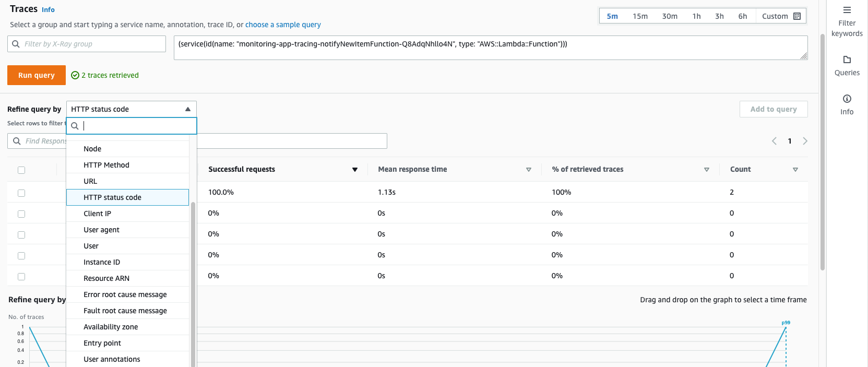
Task: Click the dropdown list scrollbar
Action: point(193,285)
